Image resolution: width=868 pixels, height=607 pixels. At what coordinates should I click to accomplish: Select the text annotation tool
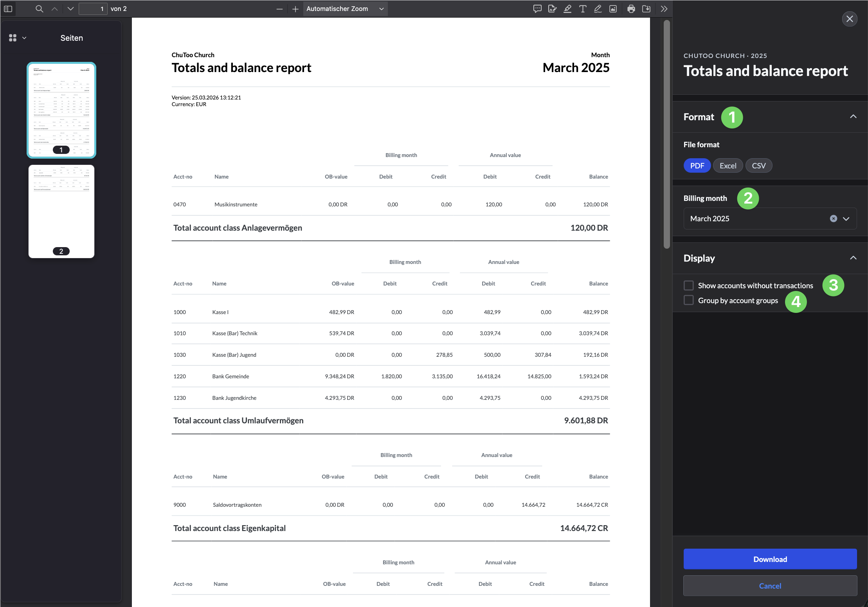pyautogui.click(x=583, y=9)
